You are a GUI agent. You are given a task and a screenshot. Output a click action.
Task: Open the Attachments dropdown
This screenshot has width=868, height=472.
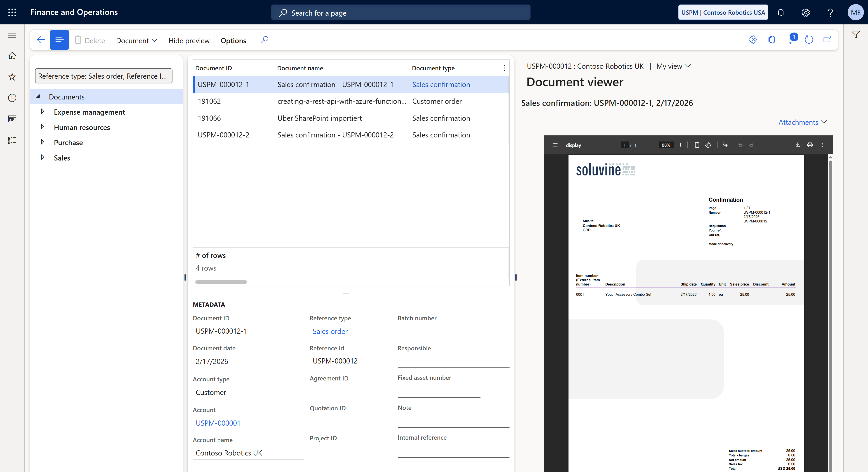click(x=802, y=122)
